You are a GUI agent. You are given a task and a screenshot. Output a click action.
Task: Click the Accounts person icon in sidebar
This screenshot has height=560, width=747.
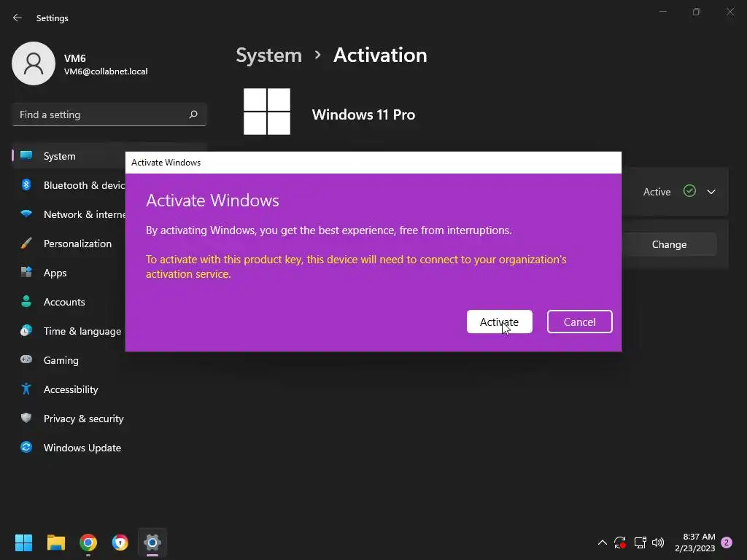pyautogui.click(x=26, y=301)
